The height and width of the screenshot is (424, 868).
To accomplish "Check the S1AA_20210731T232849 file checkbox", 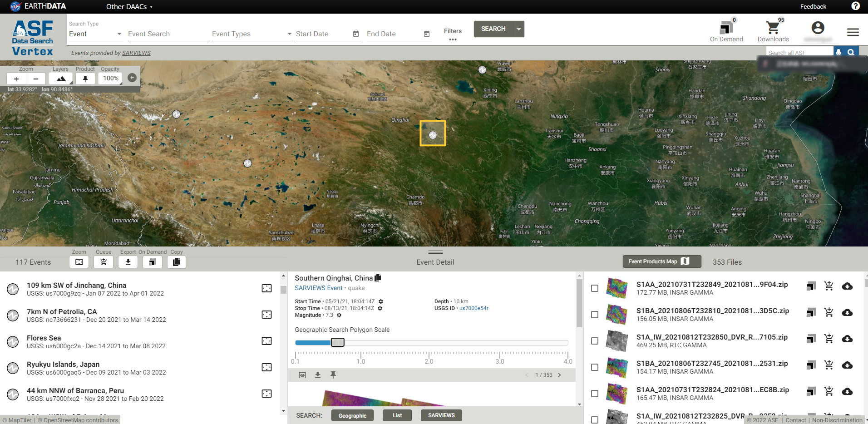I will click(x=595, y=288).
